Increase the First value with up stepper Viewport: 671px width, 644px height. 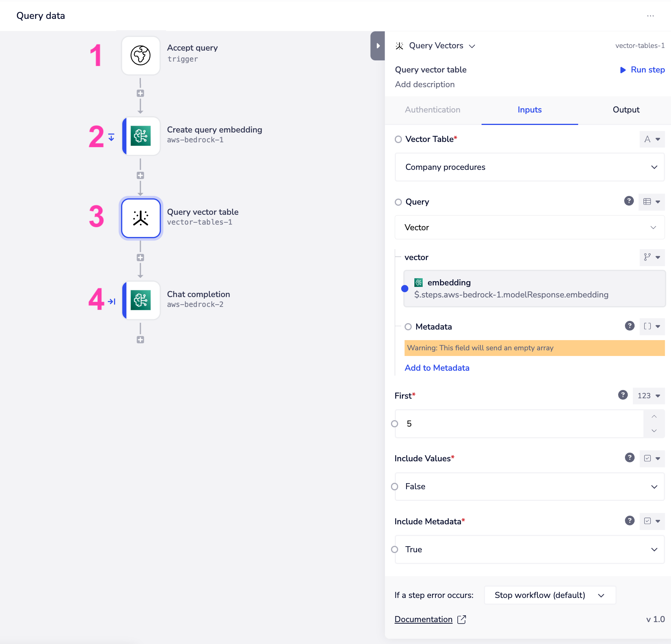pos(654,417)
